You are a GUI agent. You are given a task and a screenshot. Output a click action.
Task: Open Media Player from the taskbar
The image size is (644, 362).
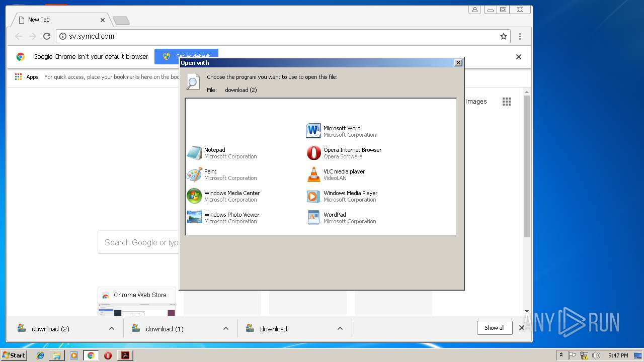(74, 355)
